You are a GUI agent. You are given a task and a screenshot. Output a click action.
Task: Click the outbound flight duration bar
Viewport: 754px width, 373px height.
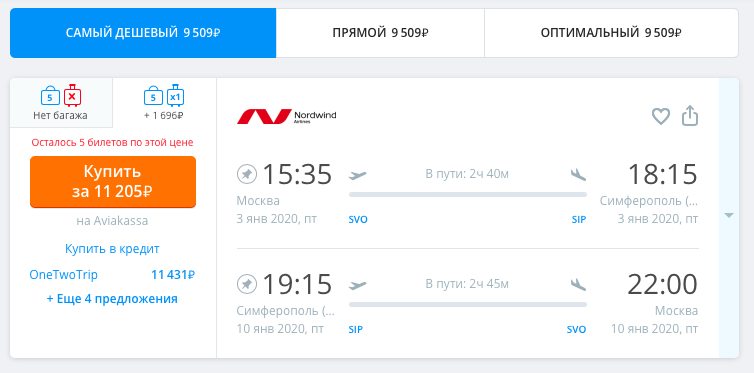click(468, 194)
